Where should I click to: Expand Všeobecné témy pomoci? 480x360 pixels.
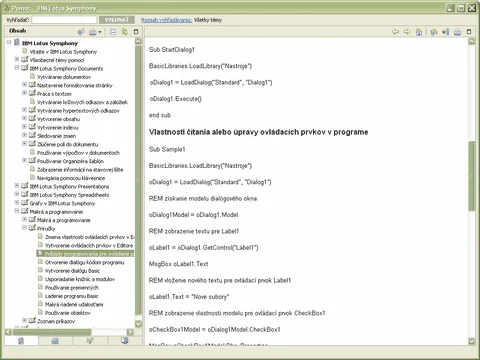pyautogui.click(x=17, y=59)
